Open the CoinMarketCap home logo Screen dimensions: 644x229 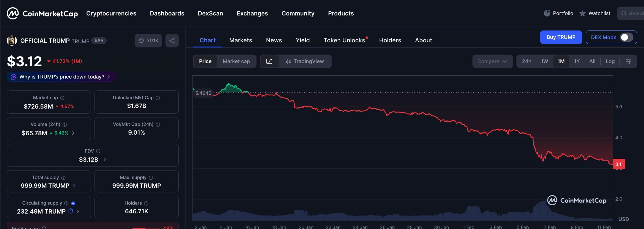point(42,13)
